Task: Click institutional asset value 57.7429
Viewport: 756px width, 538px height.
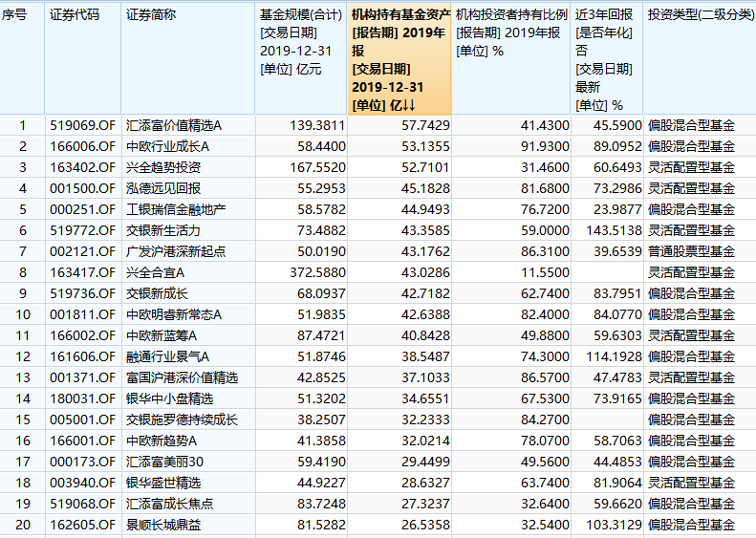Action: (425, 126)
